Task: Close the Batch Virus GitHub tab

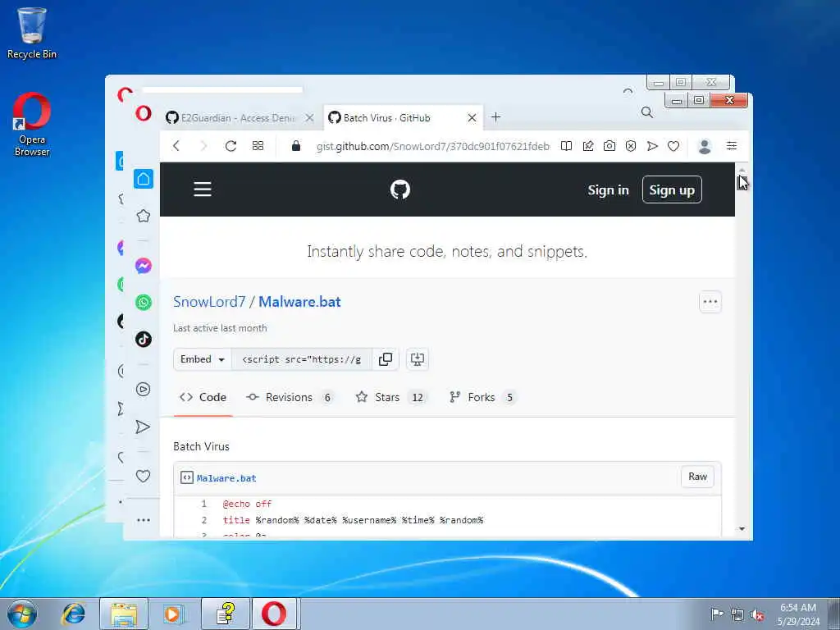Action: (472, 118)
